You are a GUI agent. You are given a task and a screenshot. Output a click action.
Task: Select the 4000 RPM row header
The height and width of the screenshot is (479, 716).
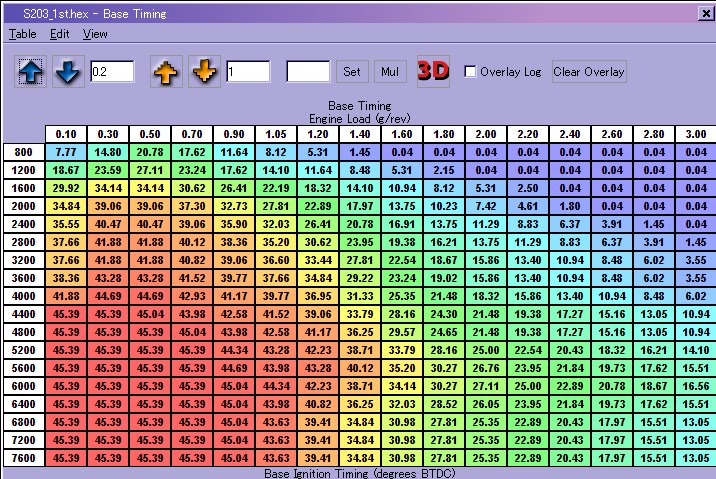(24, 296)
